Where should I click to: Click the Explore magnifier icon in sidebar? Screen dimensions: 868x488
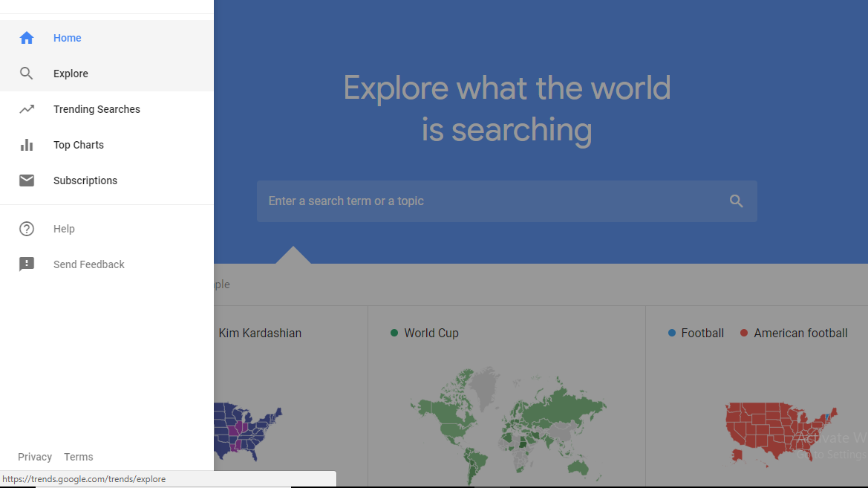(27, 73)
